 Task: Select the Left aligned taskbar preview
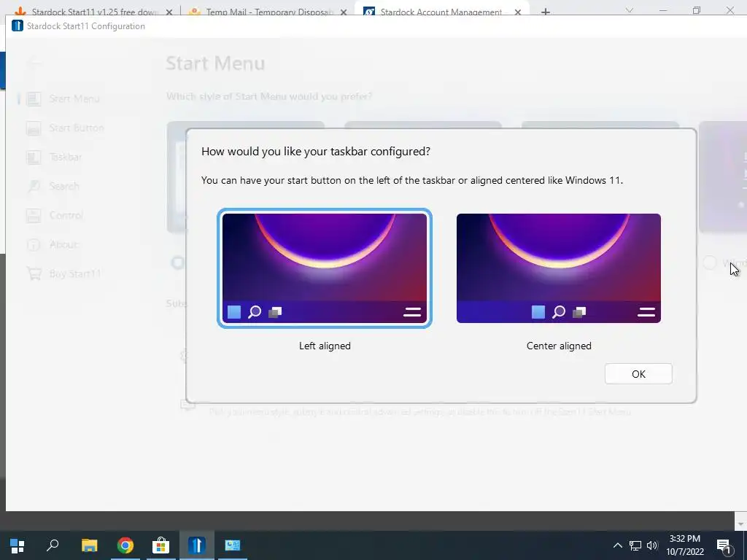point(325,268)
